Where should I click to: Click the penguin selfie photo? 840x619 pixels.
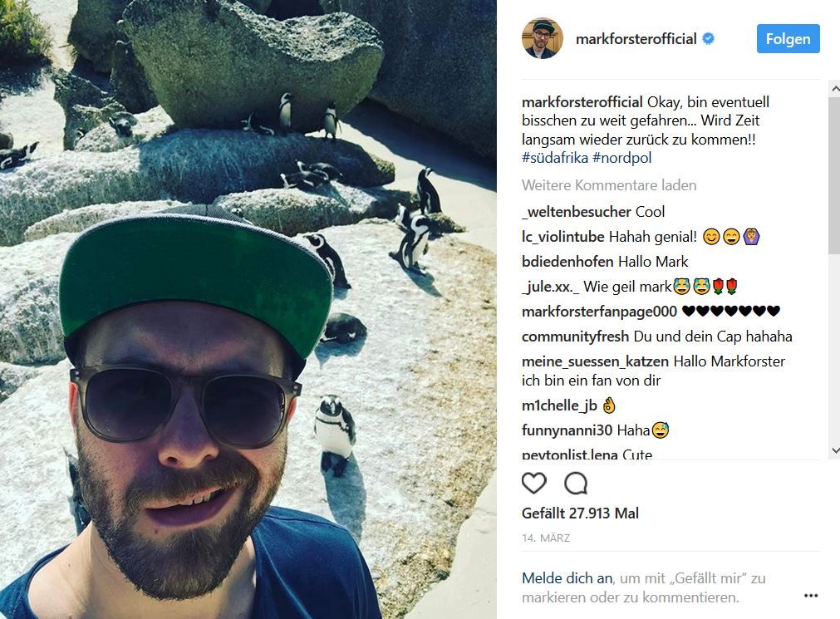tap(248, 309)
